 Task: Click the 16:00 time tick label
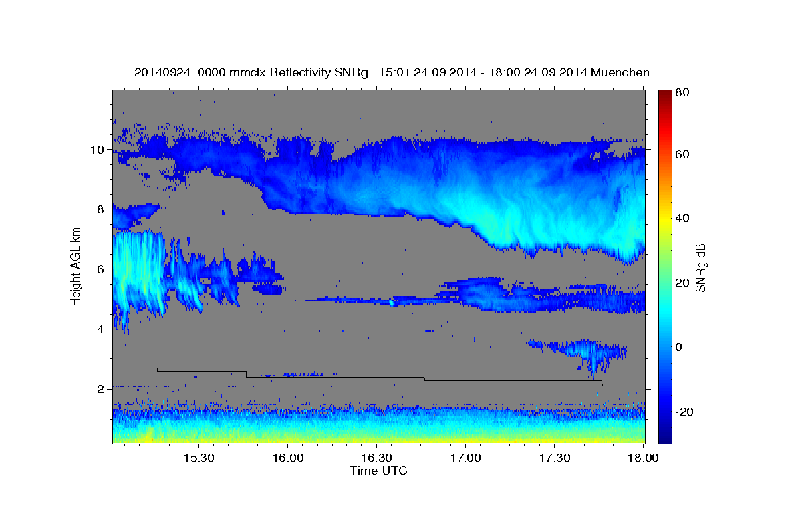(x=287, y=458)
